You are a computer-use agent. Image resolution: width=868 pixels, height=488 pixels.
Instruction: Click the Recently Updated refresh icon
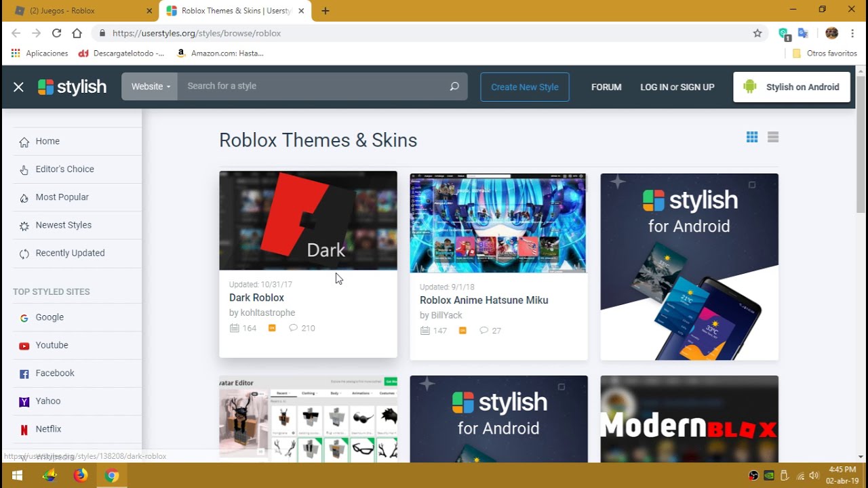click(24, 253)
